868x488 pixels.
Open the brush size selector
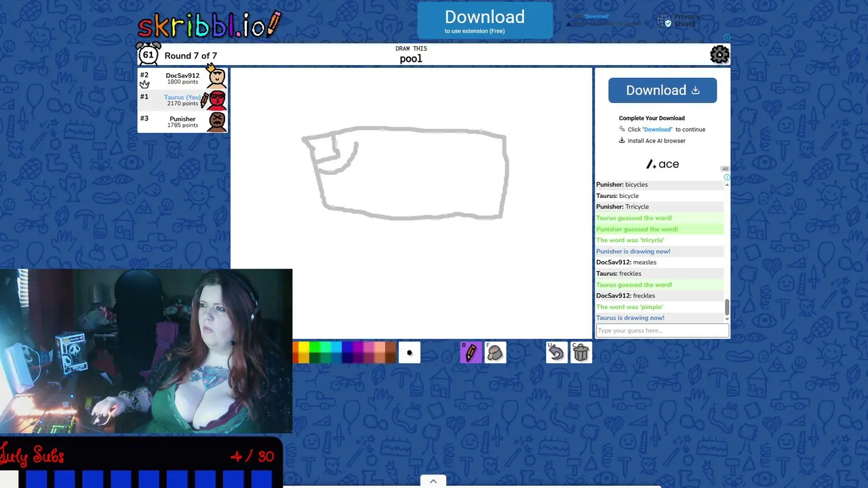pyautogui.click(x=410, y=352)
